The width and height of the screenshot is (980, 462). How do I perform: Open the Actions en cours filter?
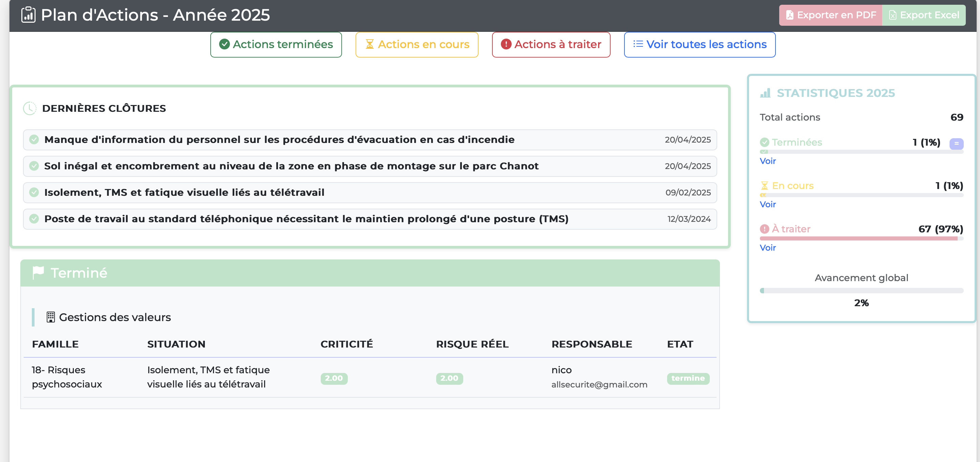coord(417,45)
